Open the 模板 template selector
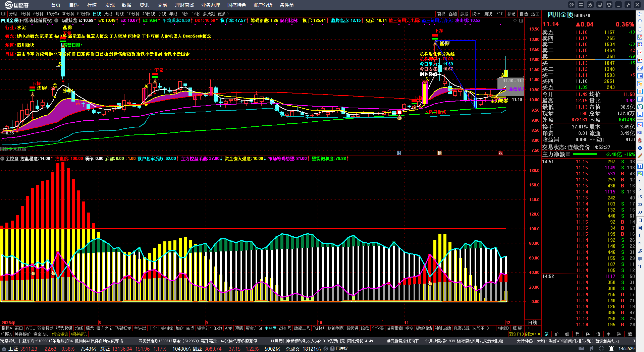 (517, 328)
